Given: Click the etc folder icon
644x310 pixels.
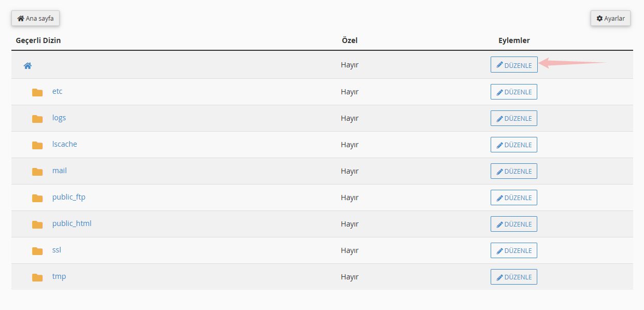Looking at the screenshot, I should (37, 92).
